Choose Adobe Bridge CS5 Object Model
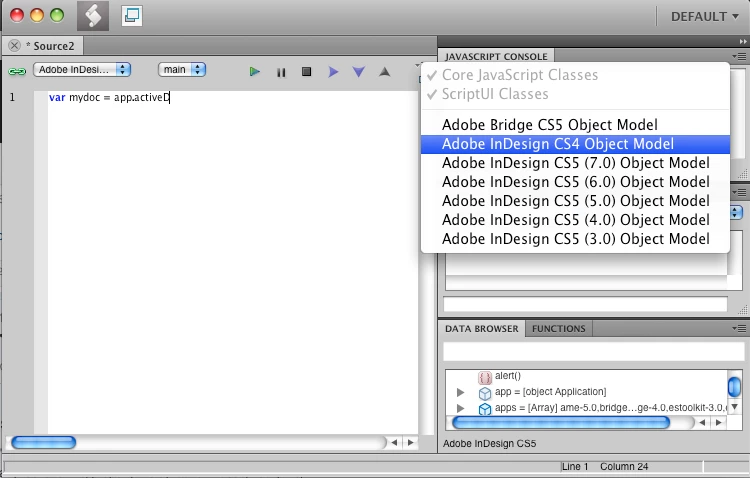 (575, 125)
